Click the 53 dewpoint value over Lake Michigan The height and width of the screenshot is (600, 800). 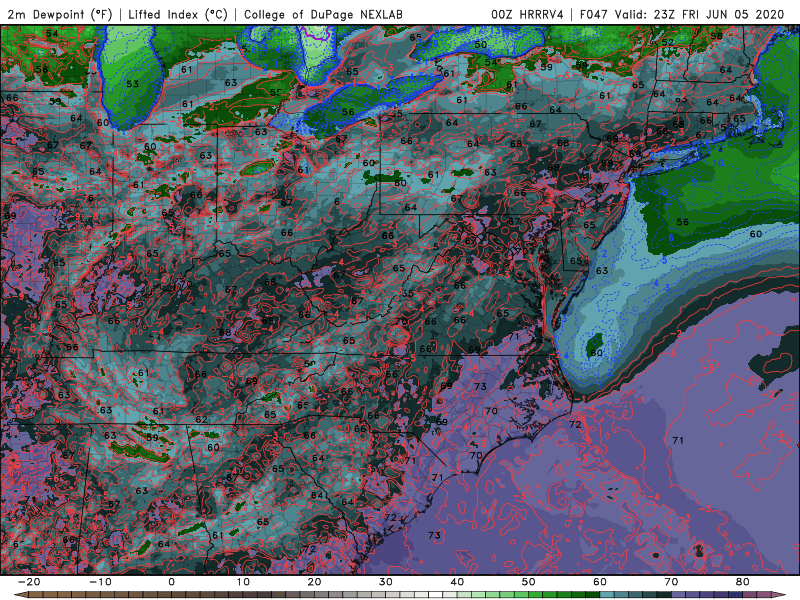(132, 84)
